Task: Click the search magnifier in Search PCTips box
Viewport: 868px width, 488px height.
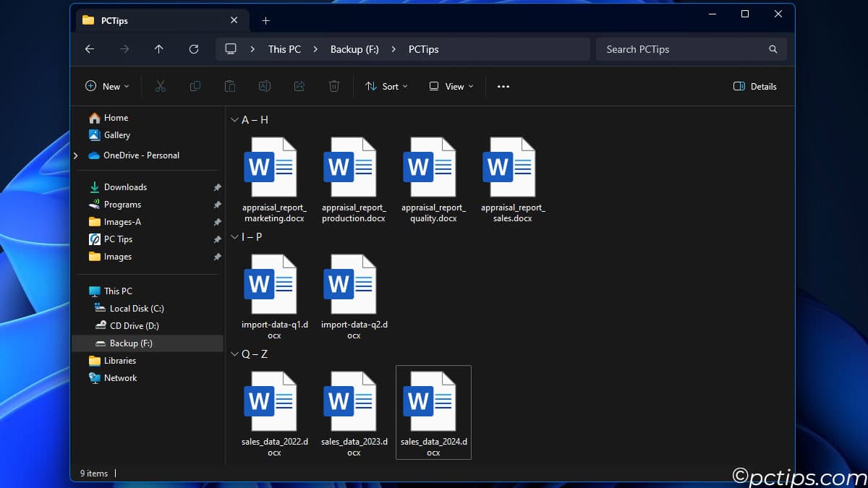Action: point(773,49)
